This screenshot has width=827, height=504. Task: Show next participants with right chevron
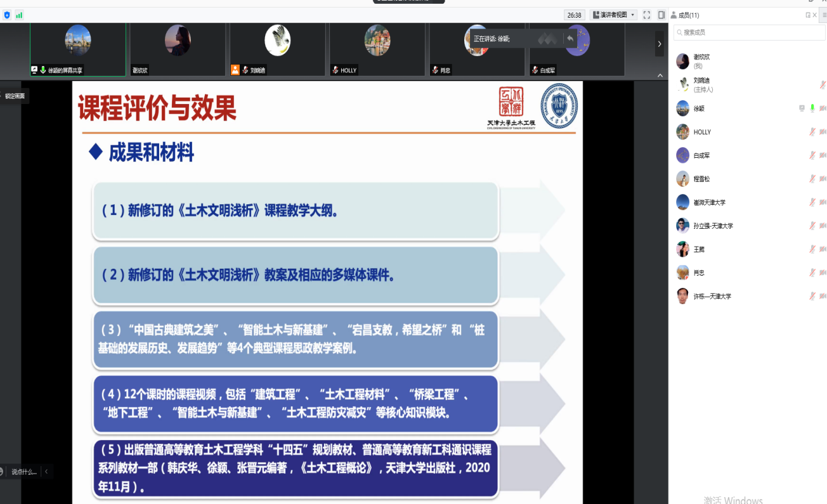(660, 44)
